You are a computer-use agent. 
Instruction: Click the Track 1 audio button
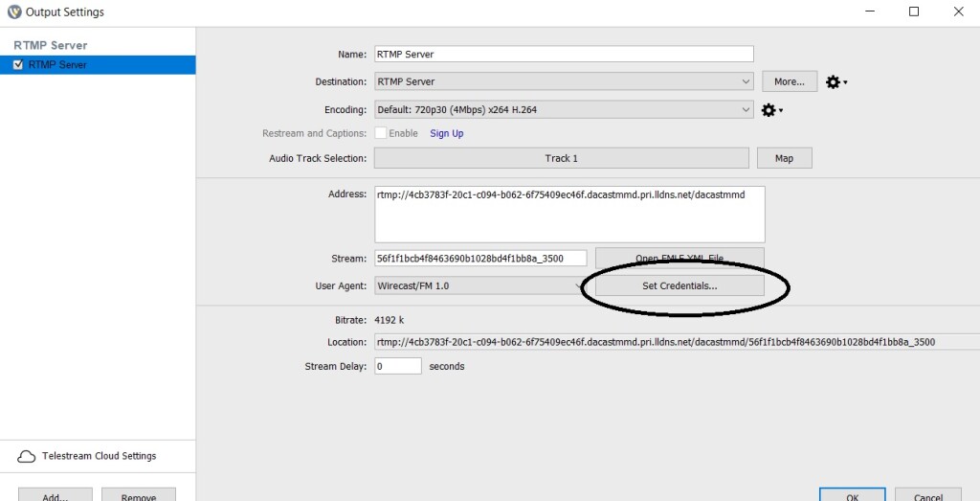point(561,158)
